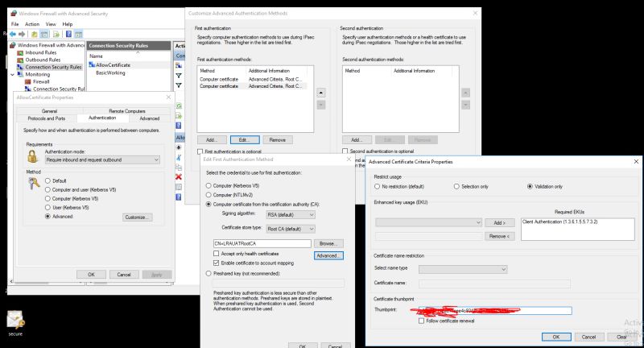Select Client Authentication in Required EKUs list
The image size is (644, 348).
(x=559, y=222)
